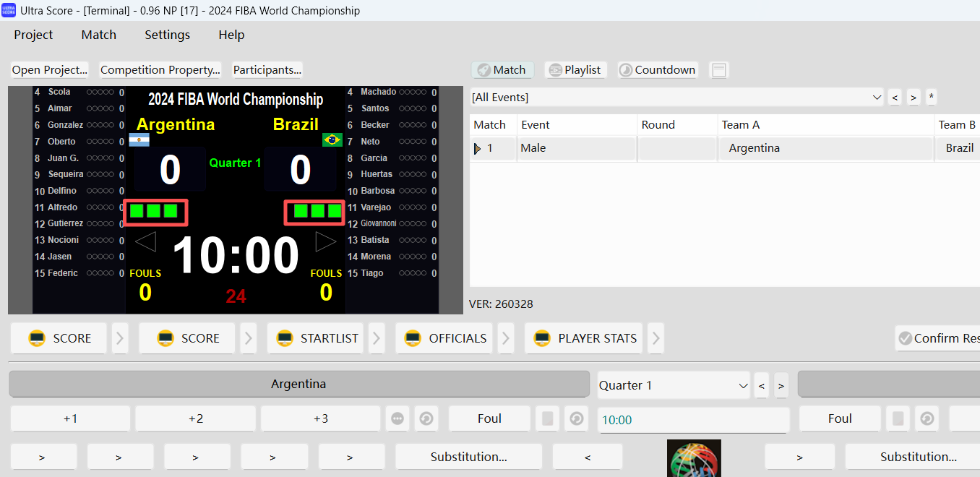Screen dimensions: 980x477
Task: Click previous event '<' beside All Events
Action: [x=895, y=97]
